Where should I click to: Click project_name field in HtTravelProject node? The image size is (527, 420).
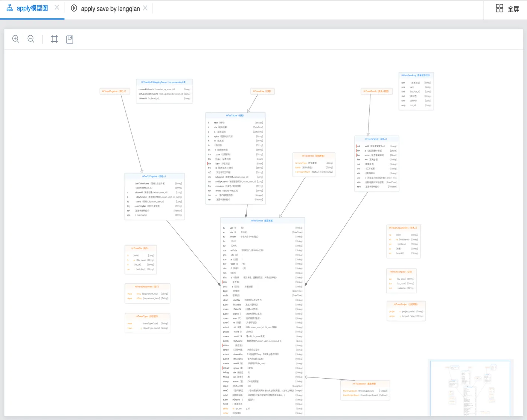406,316
